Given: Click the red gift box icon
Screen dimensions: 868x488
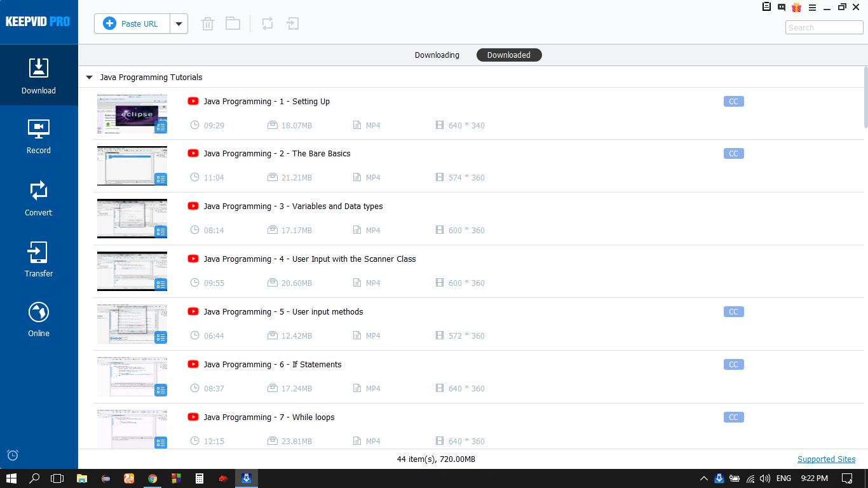Looking at the screenshot, I should pos(797,7).
